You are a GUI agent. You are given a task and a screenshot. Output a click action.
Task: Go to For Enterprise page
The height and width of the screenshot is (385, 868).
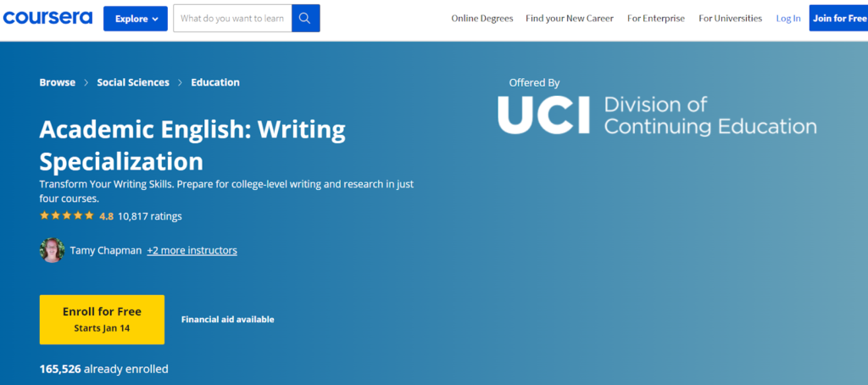[x=655, y=19]
